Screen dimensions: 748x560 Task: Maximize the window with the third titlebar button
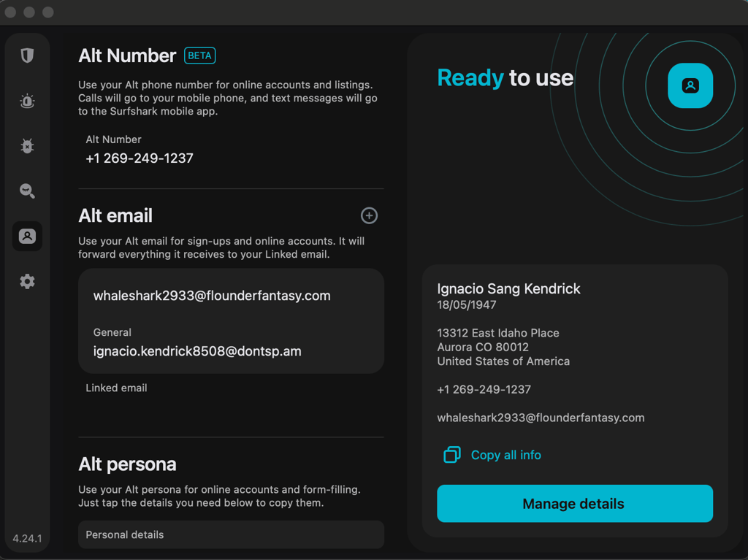coord(47,12)
